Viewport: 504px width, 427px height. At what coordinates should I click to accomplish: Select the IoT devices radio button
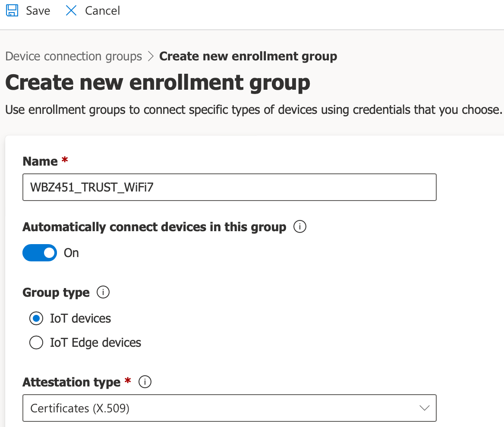(36, 318)
